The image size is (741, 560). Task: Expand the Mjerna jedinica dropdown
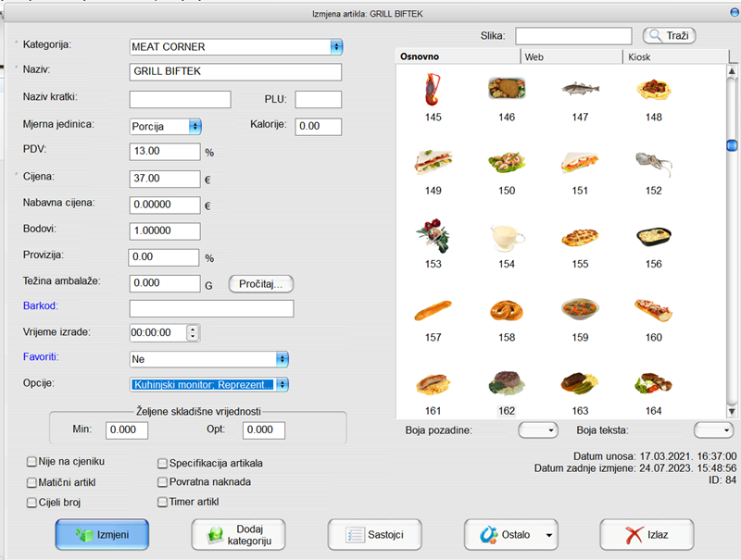195,126
